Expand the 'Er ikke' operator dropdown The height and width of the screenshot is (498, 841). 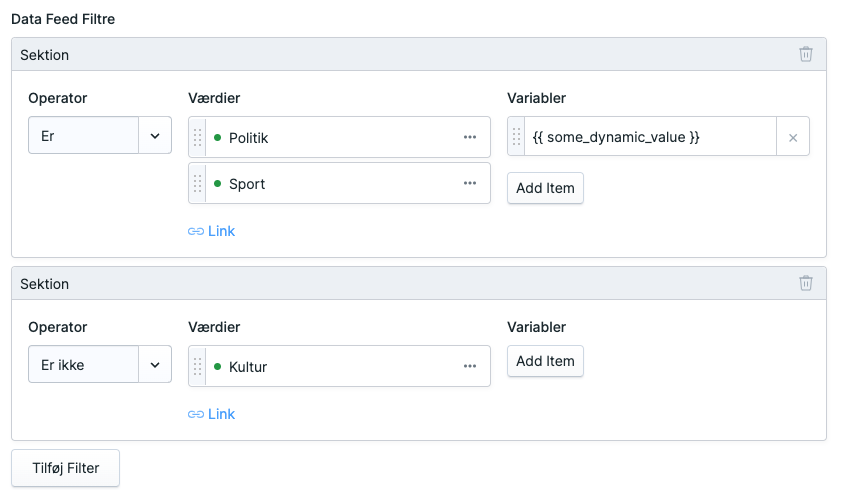[155, 365]
